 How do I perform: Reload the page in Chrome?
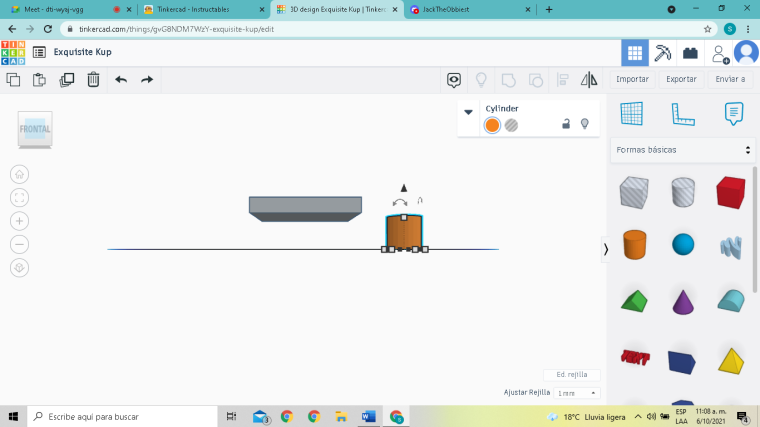point(48,29)
